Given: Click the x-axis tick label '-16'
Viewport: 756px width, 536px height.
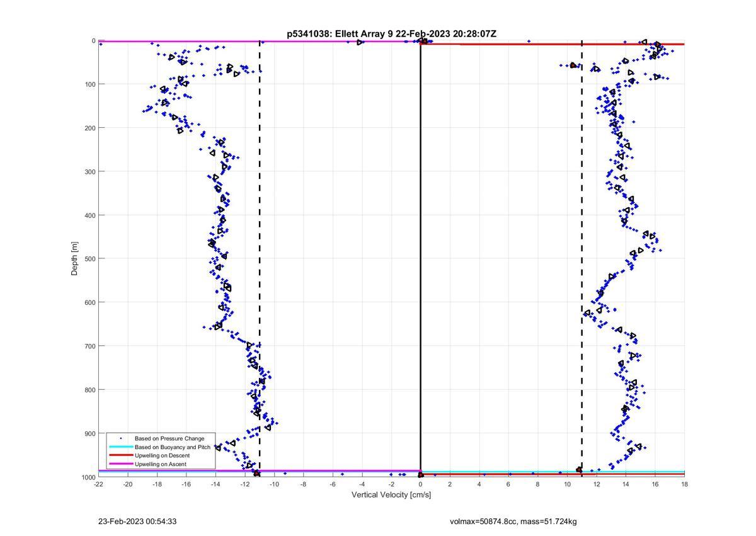Looking at the screenshot, I should [x=186, y=484].
